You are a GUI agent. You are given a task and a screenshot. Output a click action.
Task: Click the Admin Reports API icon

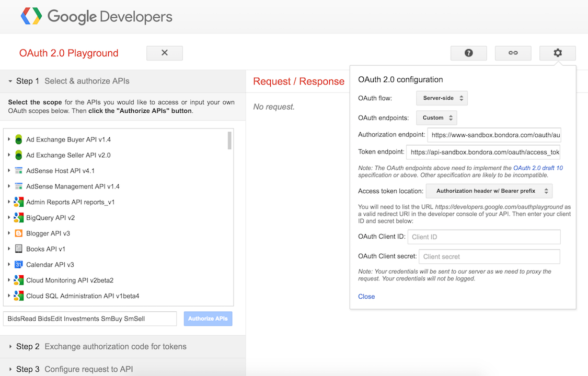click(18, 202)
